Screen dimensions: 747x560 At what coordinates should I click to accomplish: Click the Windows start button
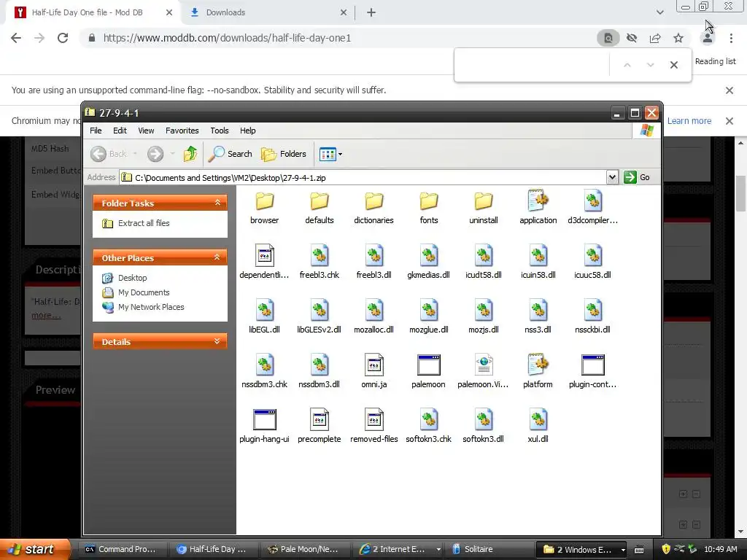tap(34, 550)
